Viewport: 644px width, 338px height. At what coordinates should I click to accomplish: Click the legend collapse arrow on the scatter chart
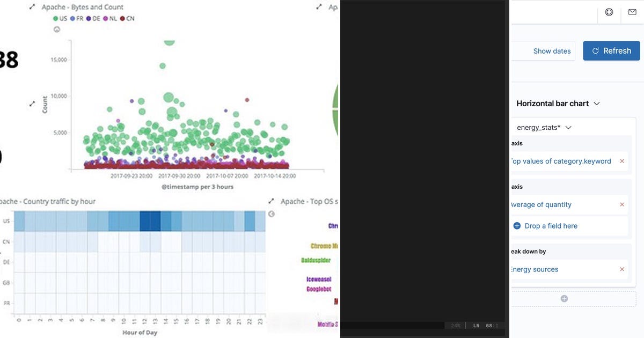[x=56, y=30]
